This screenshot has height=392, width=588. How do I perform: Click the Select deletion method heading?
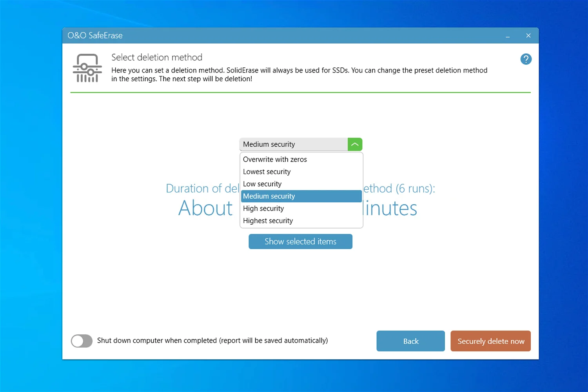pos(157,57)
